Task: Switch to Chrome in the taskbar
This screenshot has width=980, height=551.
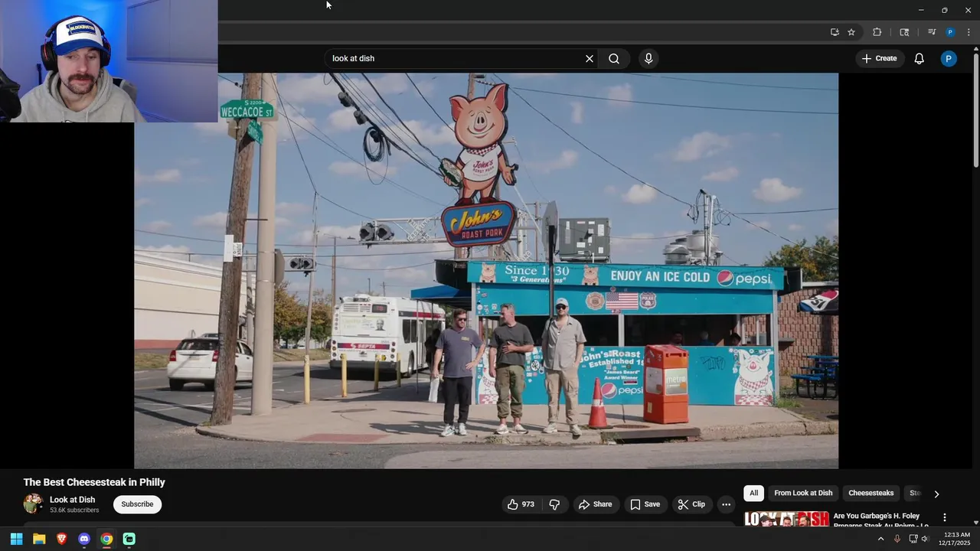Action: 106,539
